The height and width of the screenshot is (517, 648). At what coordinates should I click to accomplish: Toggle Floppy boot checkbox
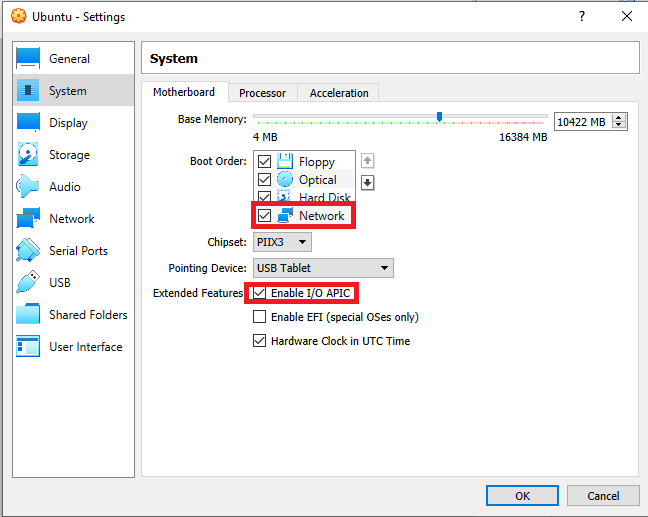click(264, 161)
